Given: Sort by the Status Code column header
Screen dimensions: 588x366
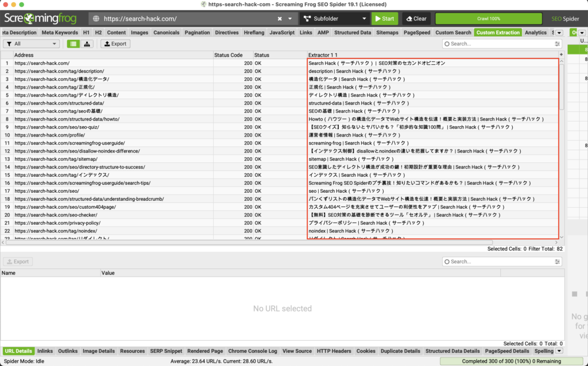Looking at the screenshot, I should coord(233,55).
